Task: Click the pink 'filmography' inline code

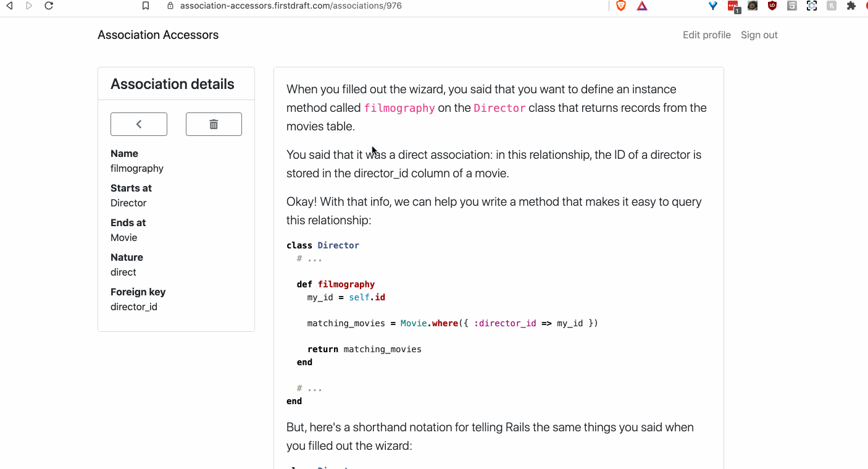Action: 399,108
